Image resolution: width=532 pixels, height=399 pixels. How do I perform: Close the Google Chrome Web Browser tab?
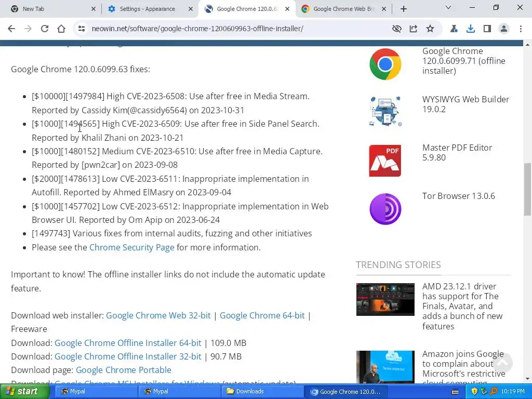pyautogui.click(x=384, y=9)
